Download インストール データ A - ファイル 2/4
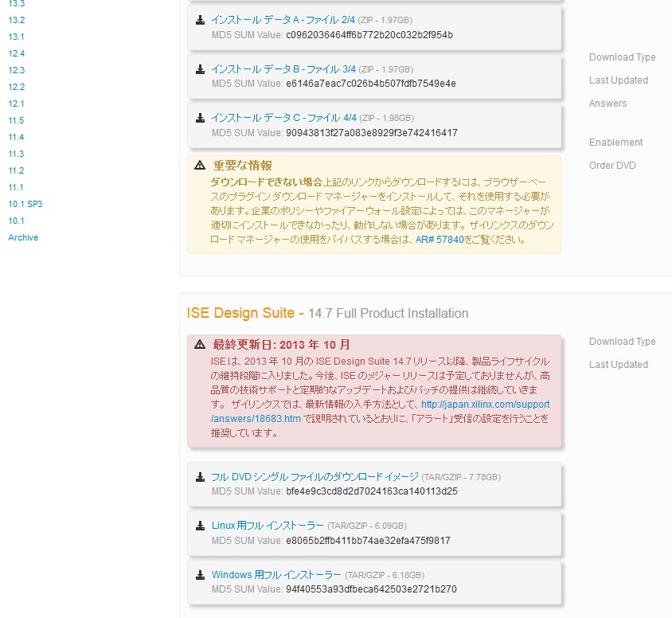 pos(283,20)
